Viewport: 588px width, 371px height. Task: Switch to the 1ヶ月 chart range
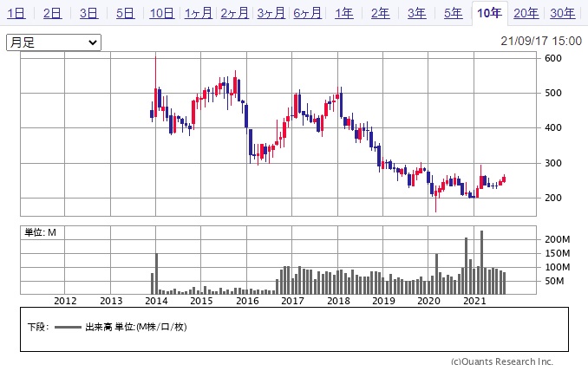click(199, 14)
